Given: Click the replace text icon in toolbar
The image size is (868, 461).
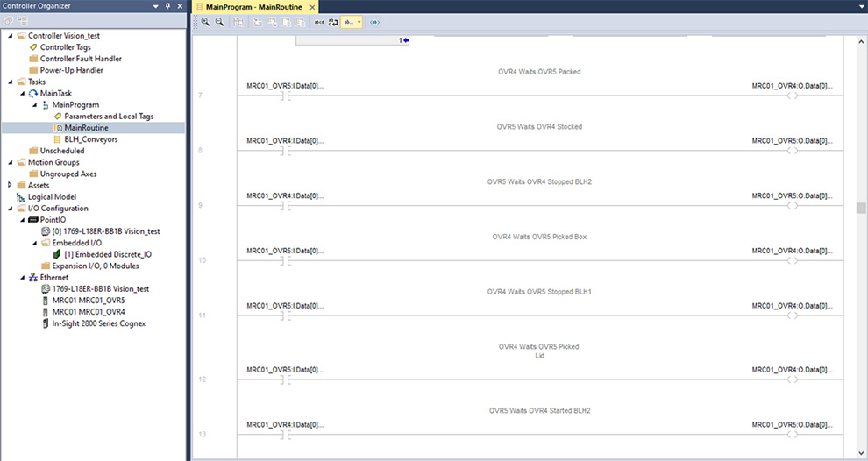Looking at the screenshot, I should tap(332, 22).
